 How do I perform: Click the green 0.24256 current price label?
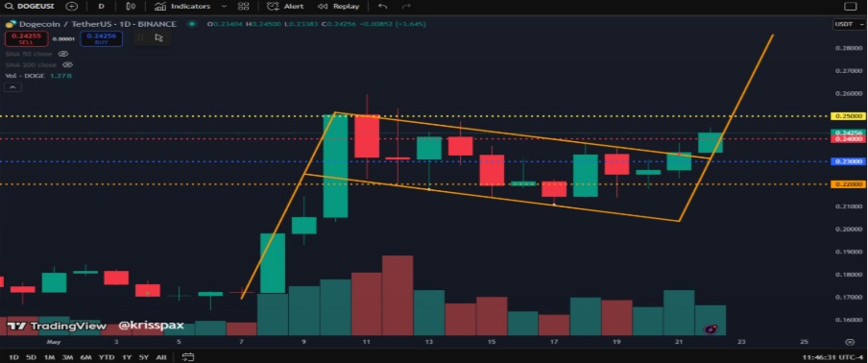coord(847,133)
